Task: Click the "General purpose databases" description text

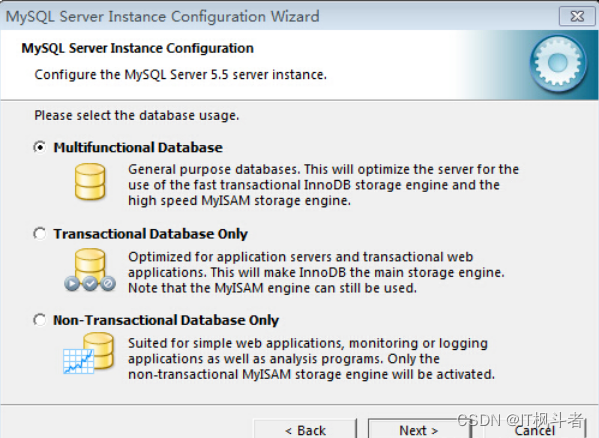Action: click(323, 185)
